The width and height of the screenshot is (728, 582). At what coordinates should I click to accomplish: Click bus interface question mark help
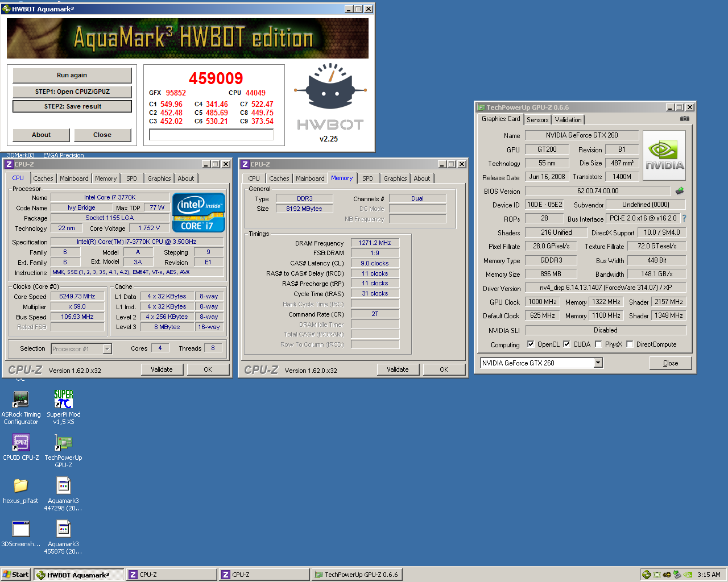pos(684,218)
